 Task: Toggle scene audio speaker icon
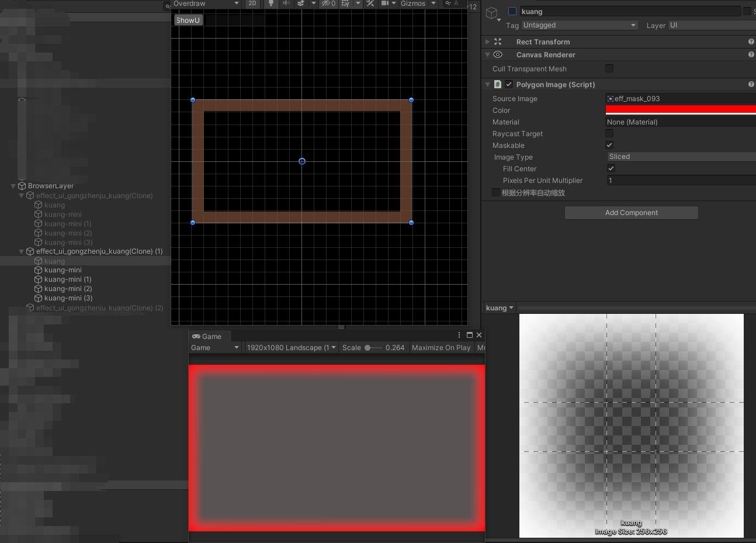[286, 4]
